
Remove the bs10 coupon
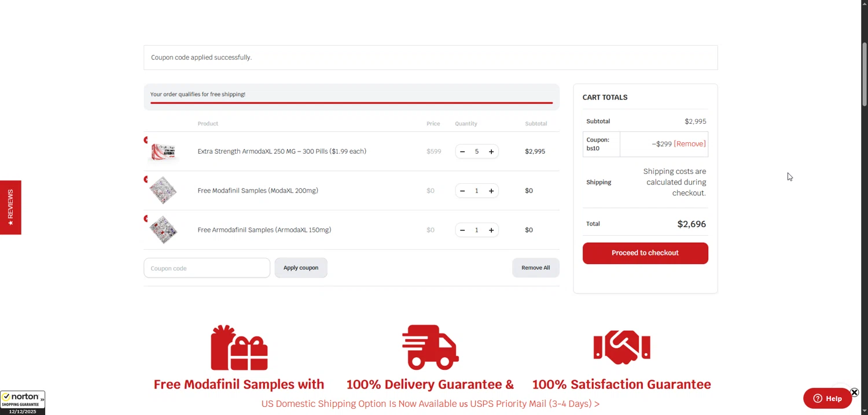coord(690,144)
